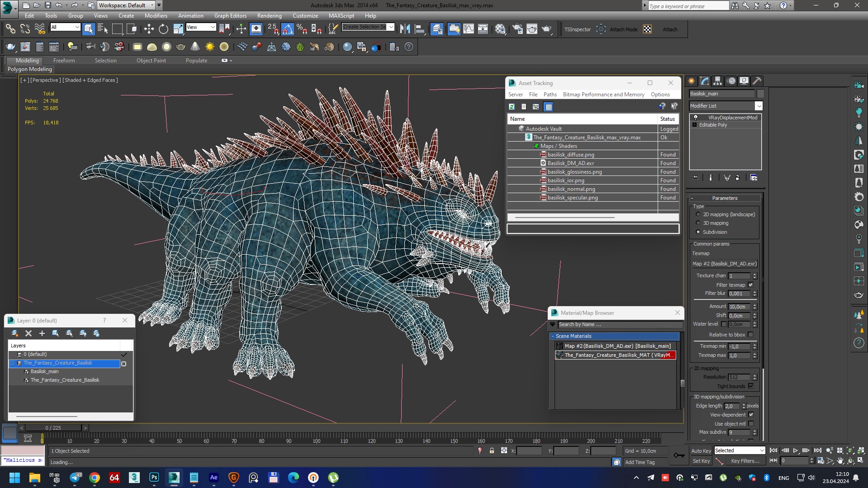Increase the Amount spinner value
Viewport: 868px width, 488px height.
click(x=754, y=305)
